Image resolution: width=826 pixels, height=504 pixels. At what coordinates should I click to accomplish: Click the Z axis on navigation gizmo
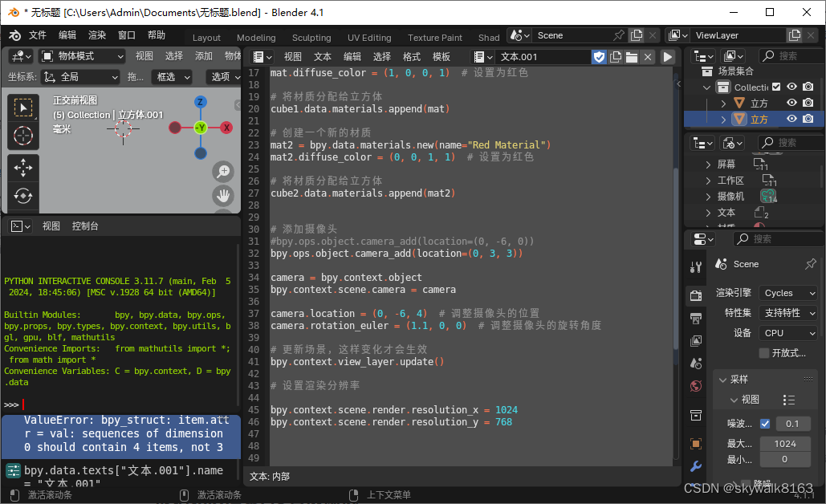coord(200,102)
